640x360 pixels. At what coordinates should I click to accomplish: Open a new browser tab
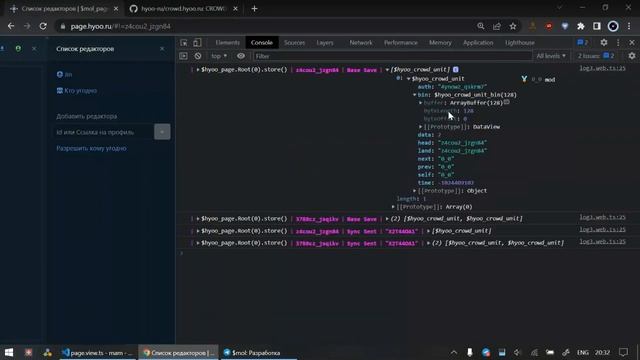pos(254,9)
